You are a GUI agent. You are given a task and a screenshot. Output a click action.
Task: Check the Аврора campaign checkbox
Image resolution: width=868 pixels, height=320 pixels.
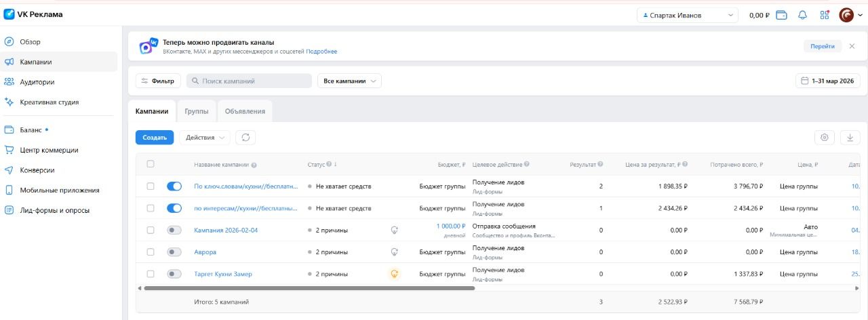point(151,252)
